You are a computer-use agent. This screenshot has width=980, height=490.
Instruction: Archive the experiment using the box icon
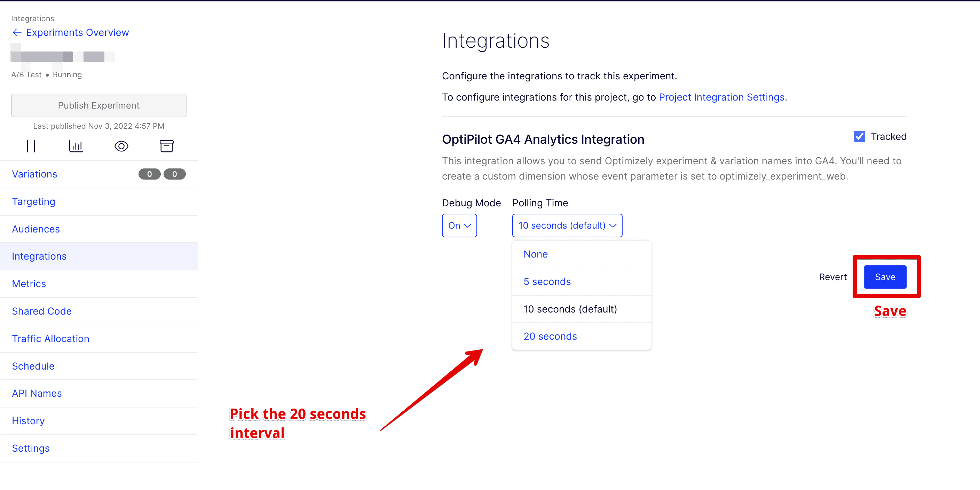(167, 146)
